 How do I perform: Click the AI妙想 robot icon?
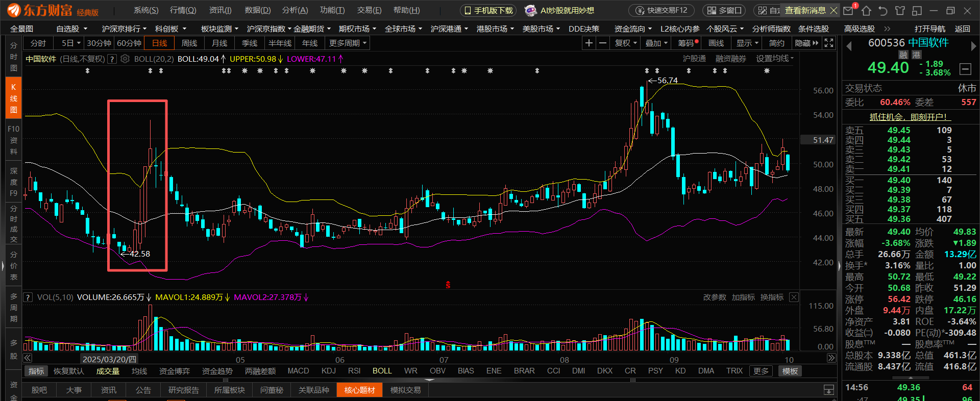pyautogui.click(x=531, y=10)
